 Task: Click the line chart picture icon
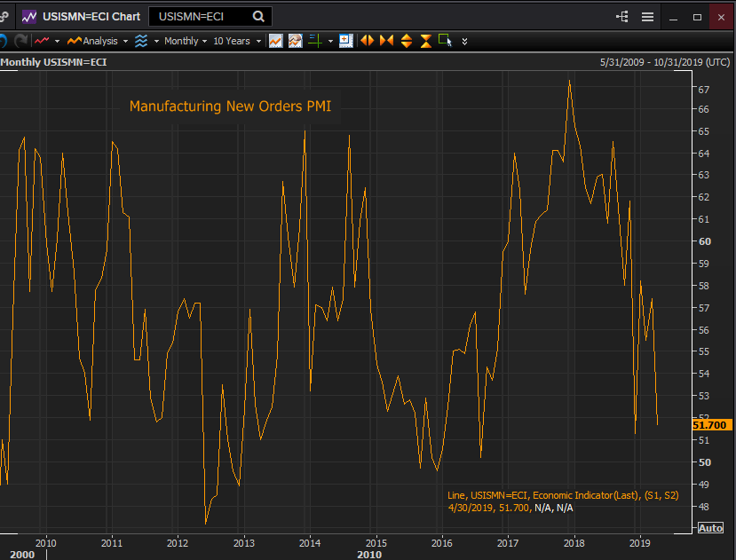click(275, 42)
